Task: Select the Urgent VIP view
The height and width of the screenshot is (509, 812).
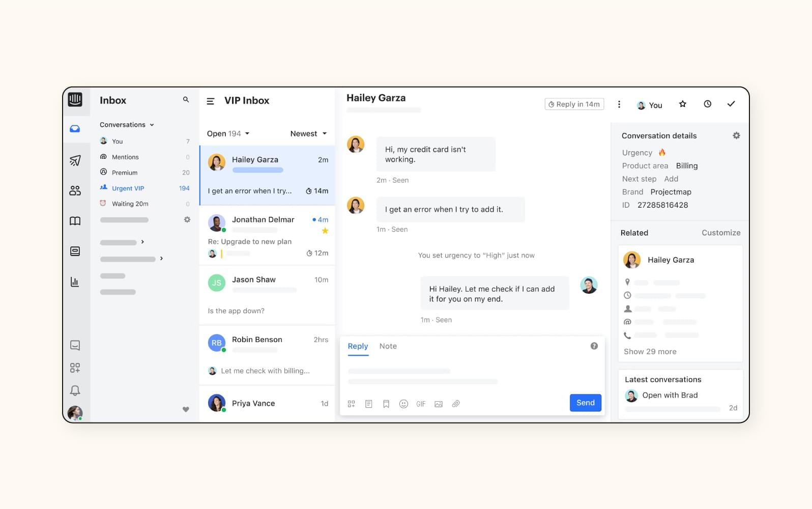Action: click(144, 188)
